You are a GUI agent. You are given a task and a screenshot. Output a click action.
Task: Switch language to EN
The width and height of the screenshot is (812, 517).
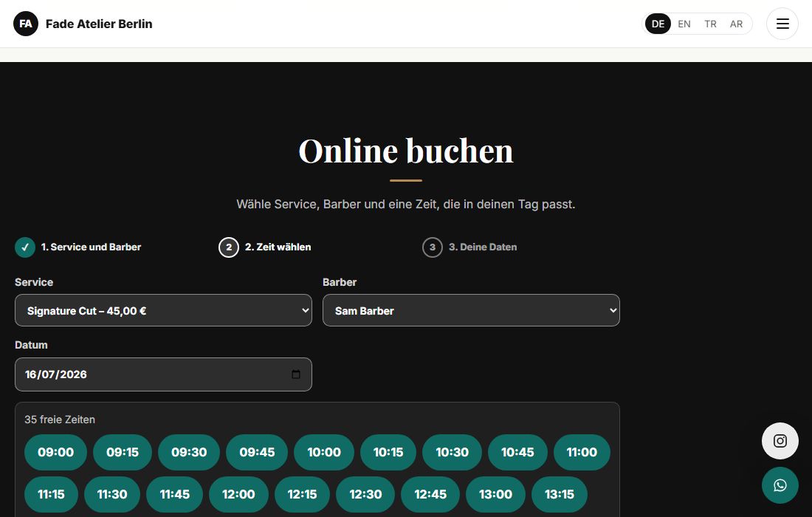(x=684, y=24)
